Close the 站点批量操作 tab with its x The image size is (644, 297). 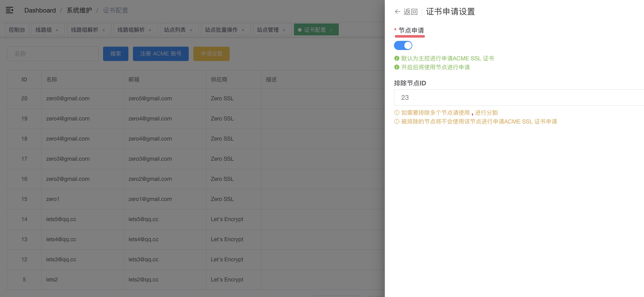point(243,30)
